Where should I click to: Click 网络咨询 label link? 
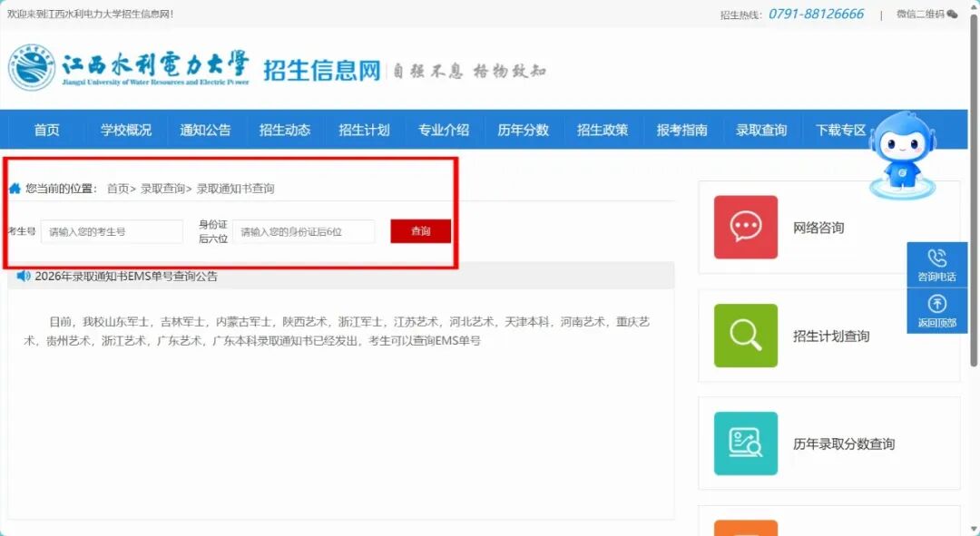tap(818, 228)
